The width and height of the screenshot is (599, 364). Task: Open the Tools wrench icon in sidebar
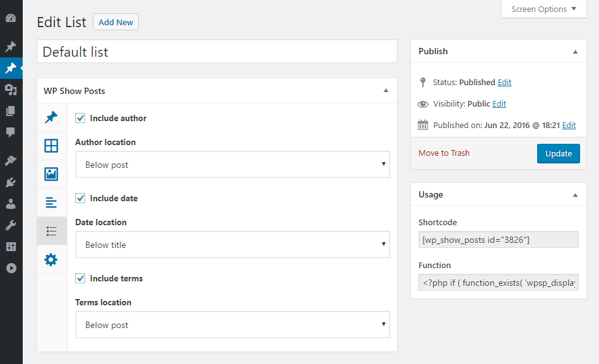(11, 225)
